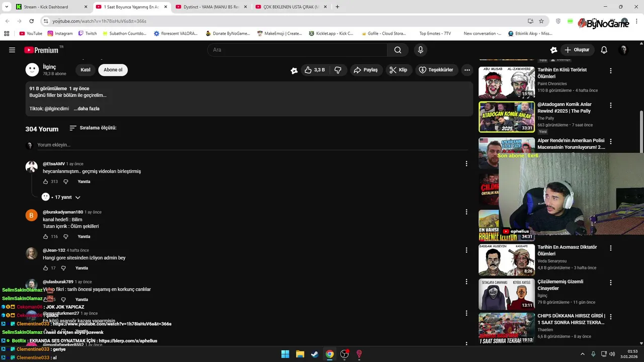Open options for Çözülememiş Gizemli Cinayetler video
The image size is (644, 362).
tap(610, 283)
